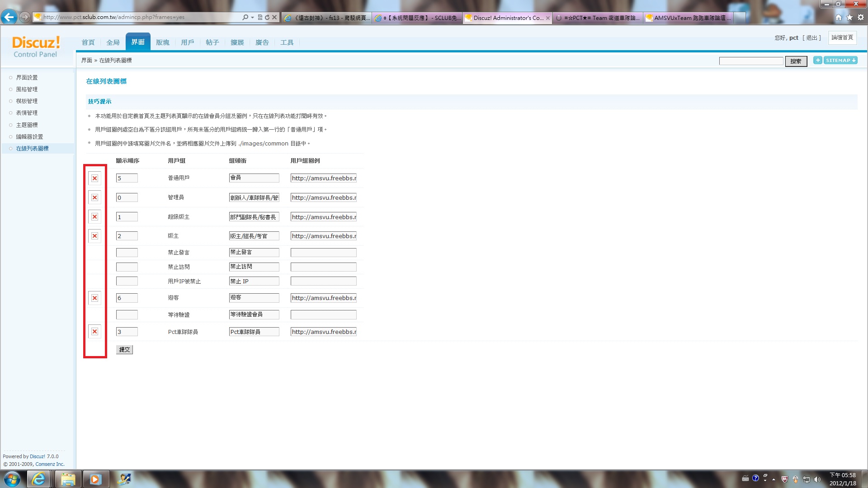The image size is (868, 488).
Task: Open browser tools gear icon
Action: pyautogui.click(x=861, y=17)
